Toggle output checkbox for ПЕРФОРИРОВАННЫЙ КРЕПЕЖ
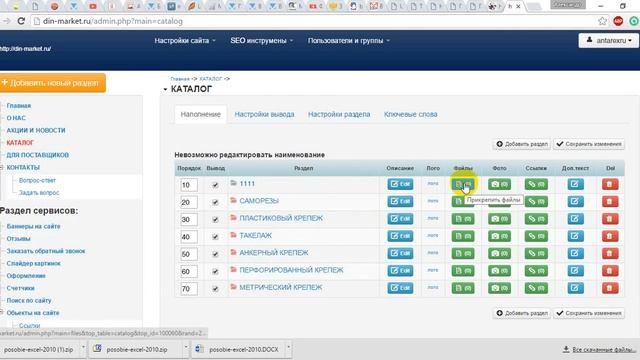This screenshot has width=640, height=360. pos(215,271)
